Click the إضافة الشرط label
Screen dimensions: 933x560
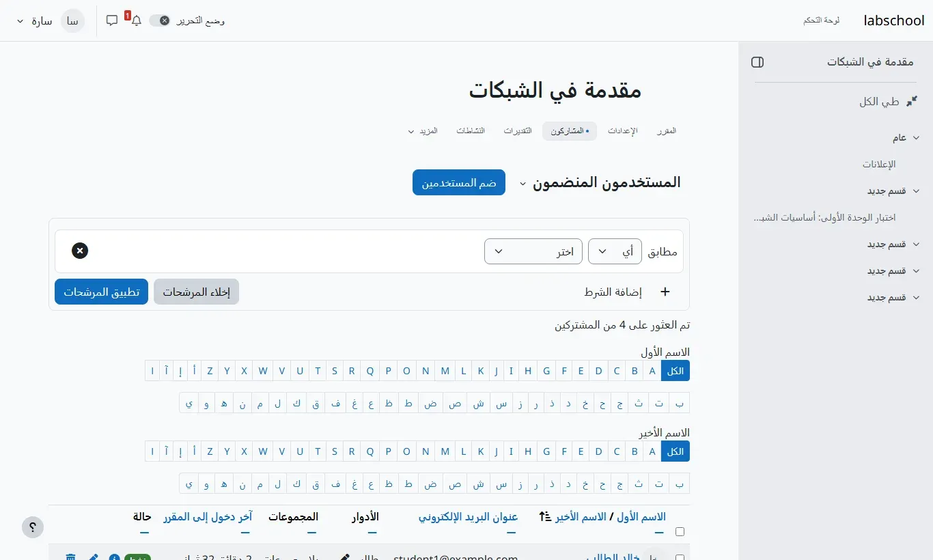point(613,292)
